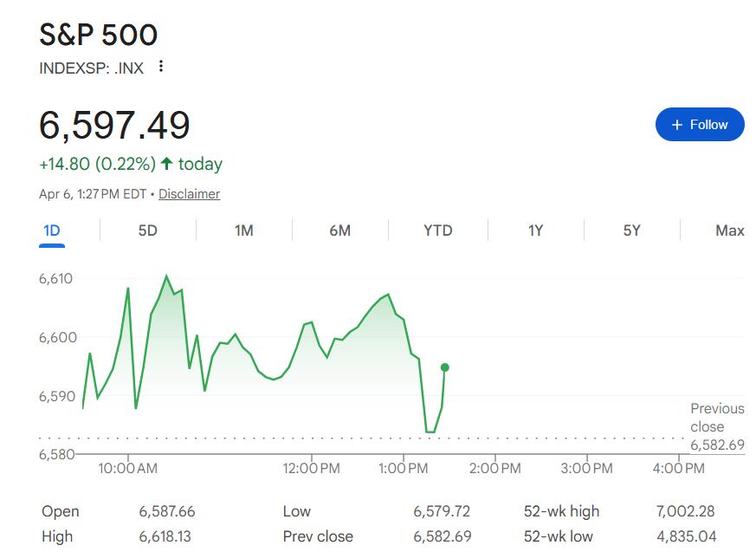Click the green up arrow indicator
This screenshot has width=756, height=552.
[167, 164]
